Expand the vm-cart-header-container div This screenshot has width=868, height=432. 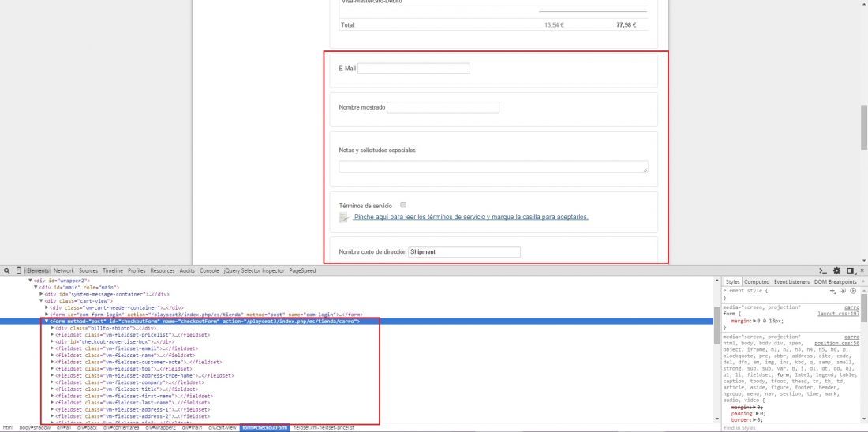47,307
